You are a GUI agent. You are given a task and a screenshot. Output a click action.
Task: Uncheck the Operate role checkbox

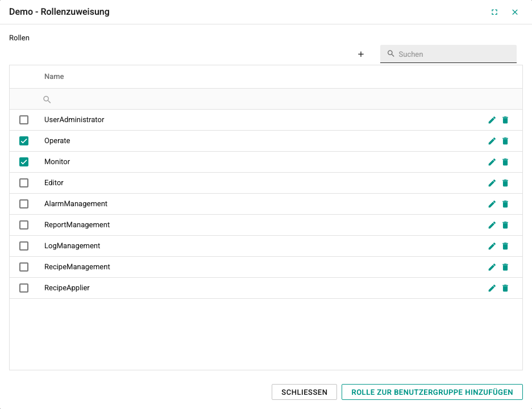(x=24, y=141)
